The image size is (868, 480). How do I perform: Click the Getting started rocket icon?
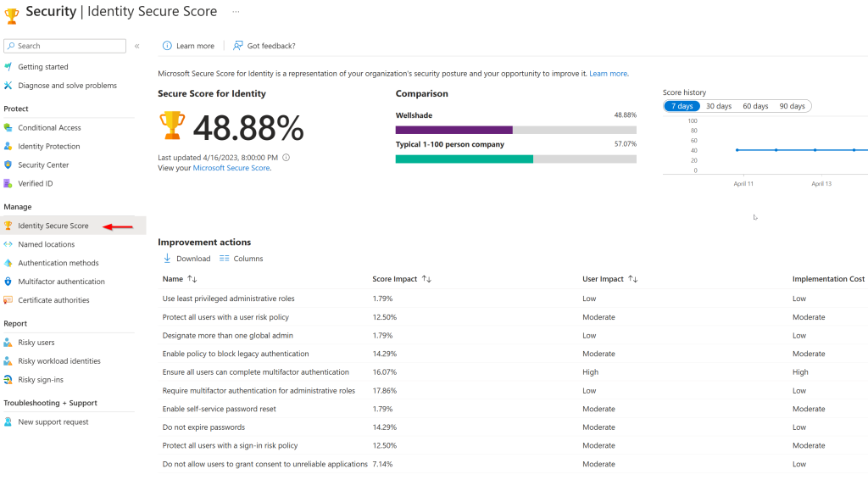[8, 66]
